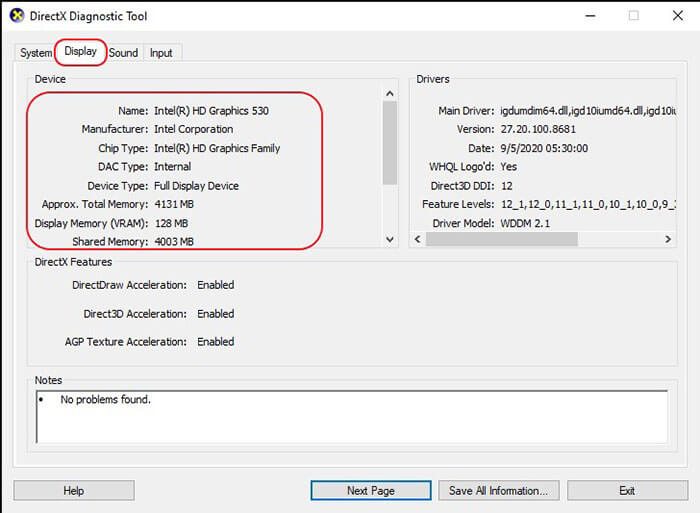Click device name 'Intel(R) HD Graphics 530'
Screen dimensions: 700x513
click(212, 111)
